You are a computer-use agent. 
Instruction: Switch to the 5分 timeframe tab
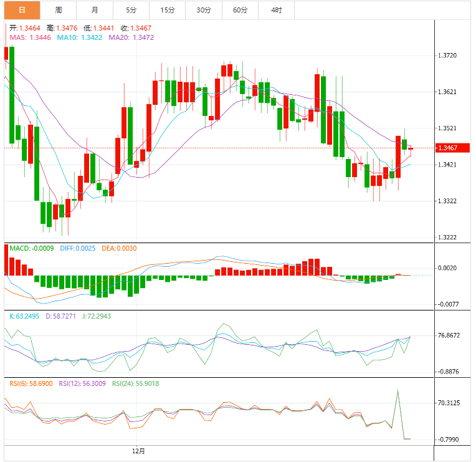point(131,10)
